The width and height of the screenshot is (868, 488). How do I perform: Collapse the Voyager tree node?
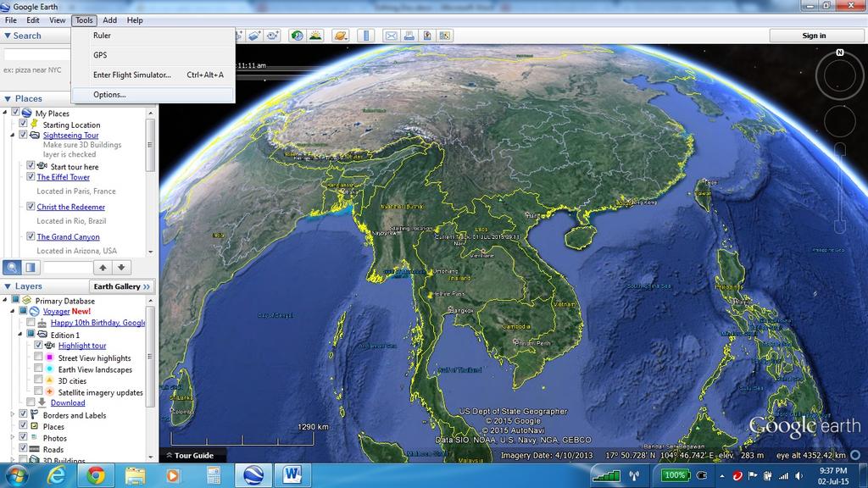coord(12,312)
